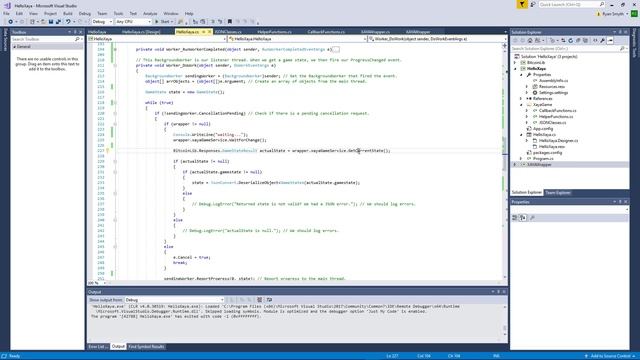Expand the XAYAWrapper project node

pyautogui.click(x=515, y=164)
